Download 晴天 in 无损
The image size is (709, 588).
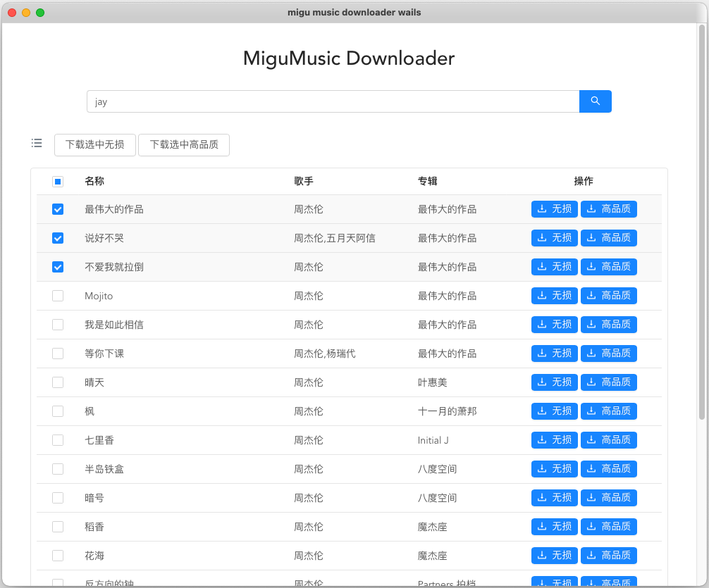[x=555, y=382]
